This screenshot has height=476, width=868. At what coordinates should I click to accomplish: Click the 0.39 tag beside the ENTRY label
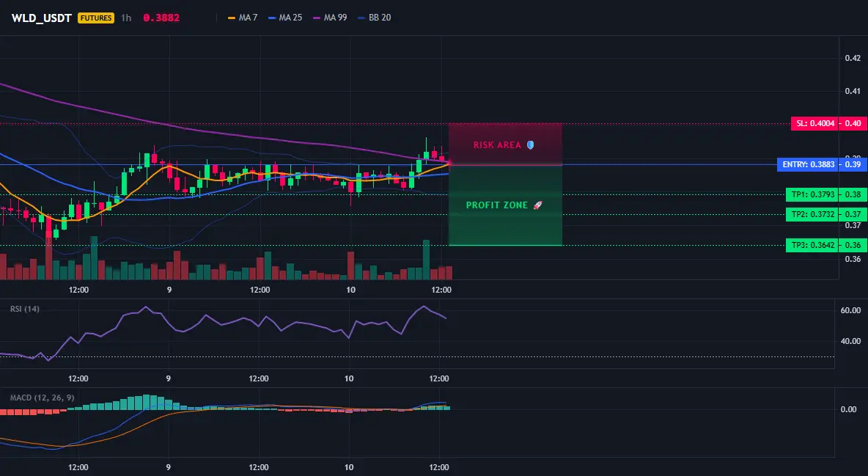point(853,164)
